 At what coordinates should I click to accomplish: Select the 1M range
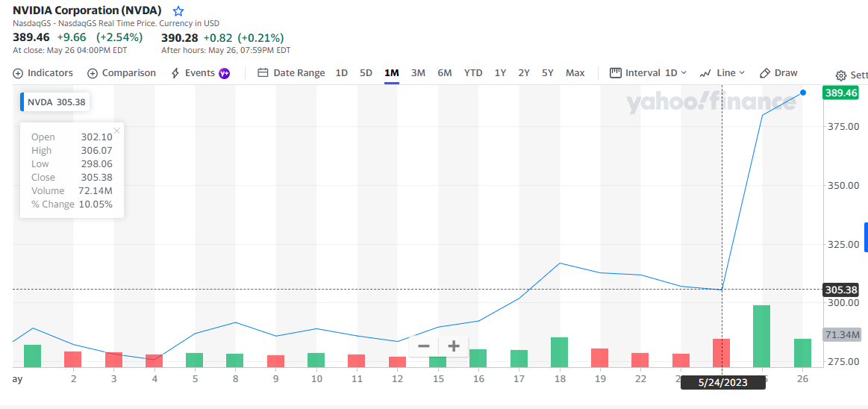point(391,73)
